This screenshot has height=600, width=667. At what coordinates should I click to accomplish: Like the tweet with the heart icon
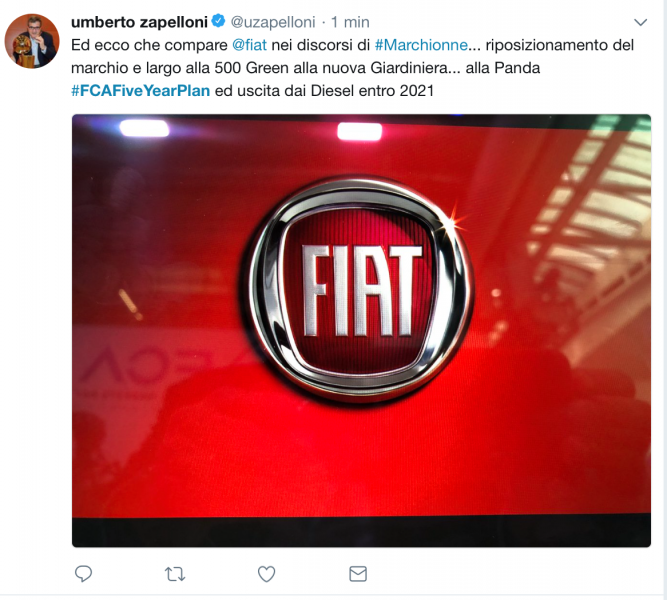267,574
